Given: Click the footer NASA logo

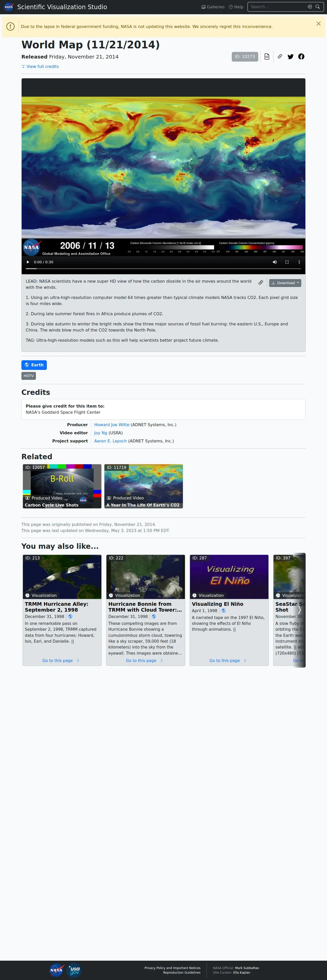Looking at the screenshot, I should (56, 970).
